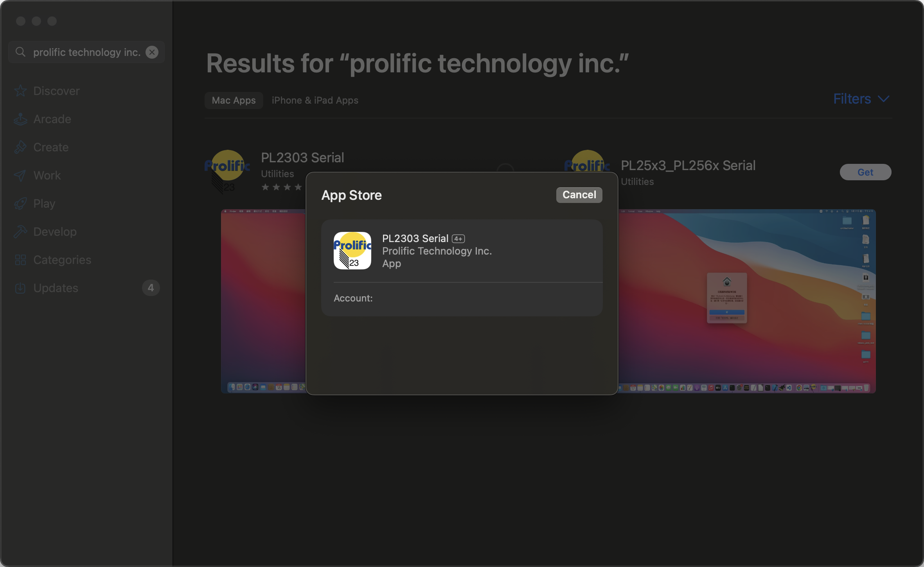Click Get to install PL25x3_PL256x Serial
This screenshot has width=924, height=567.
pos(865,172)
